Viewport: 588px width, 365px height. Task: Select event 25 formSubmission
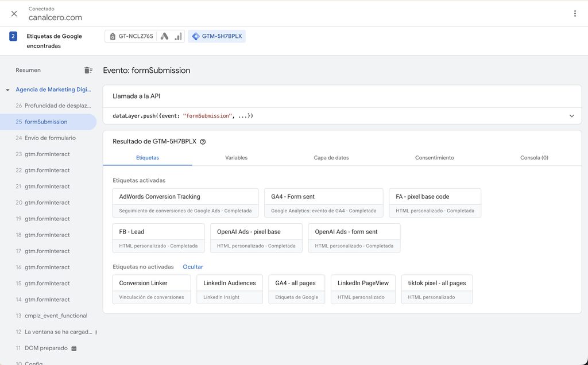48,122
